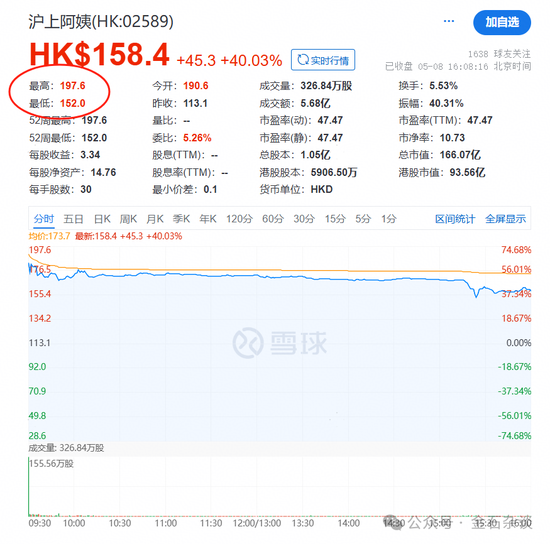Click the price HK$158.4
Image resolution: width=550 pixels, height=544 pixels.
(99, 54)
